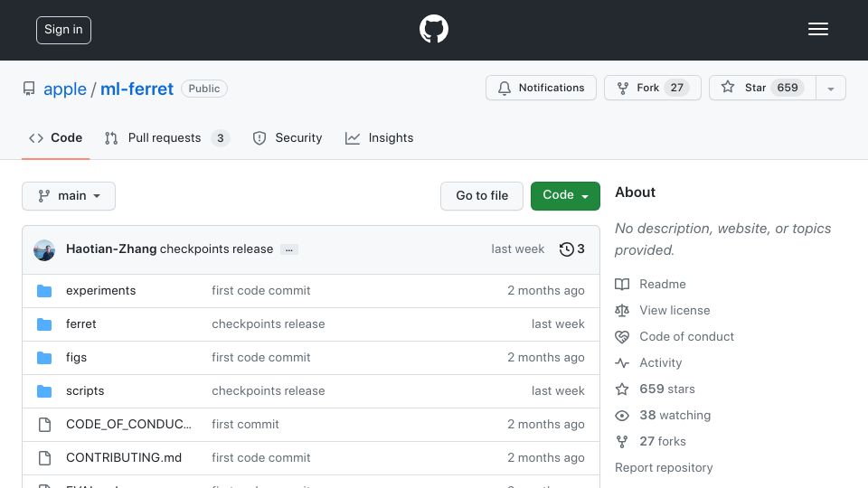Click the star icon beside 659 stars
The height and width of the screenshot is (488, 868).
pyautogui.click(x=622, y=389)
